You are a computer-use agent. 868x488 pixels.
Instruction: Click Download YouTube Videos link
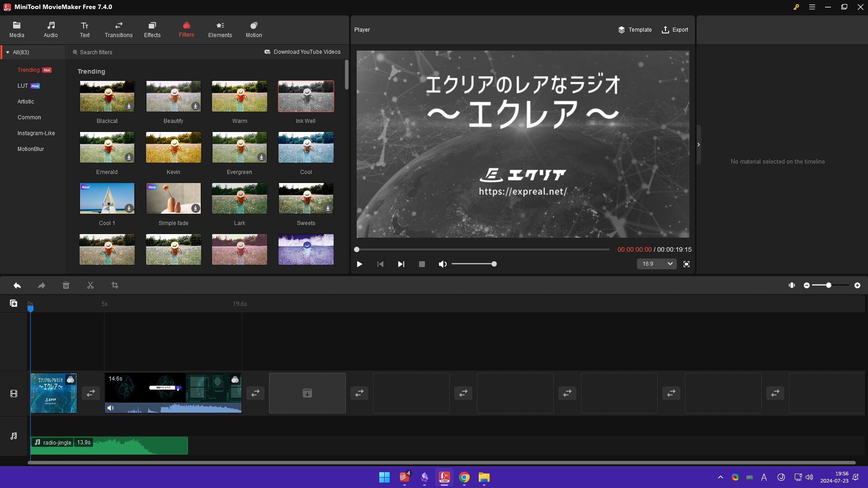(302, 52)
